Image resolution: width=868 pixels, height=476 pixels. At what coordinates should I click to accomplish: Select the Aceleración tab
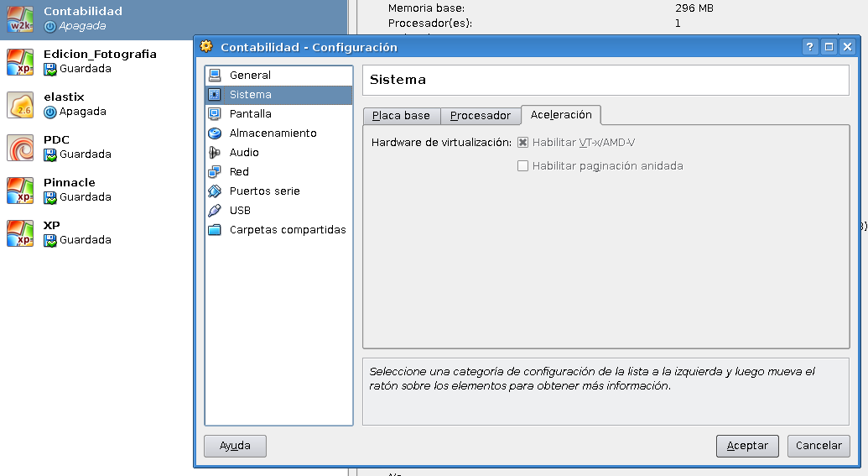(x=561, y=115)
